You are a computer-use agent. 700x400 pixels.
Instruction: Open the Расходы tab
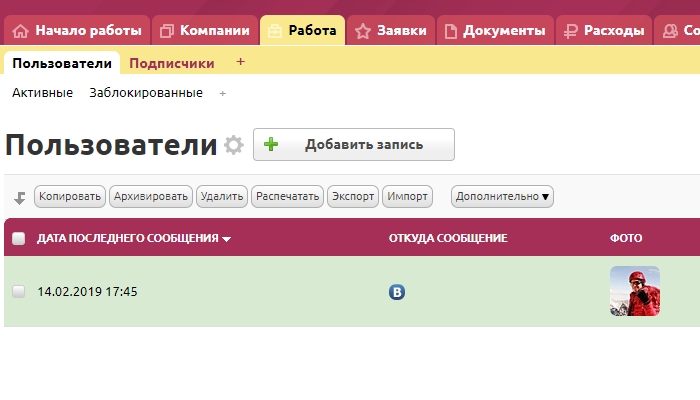tap(604, 30)
